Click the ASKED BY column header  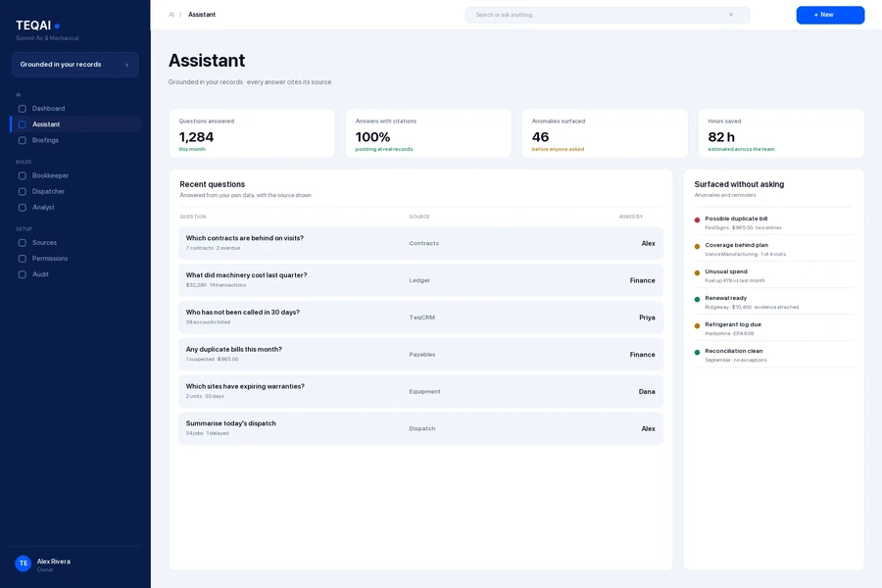coord(630,217)
